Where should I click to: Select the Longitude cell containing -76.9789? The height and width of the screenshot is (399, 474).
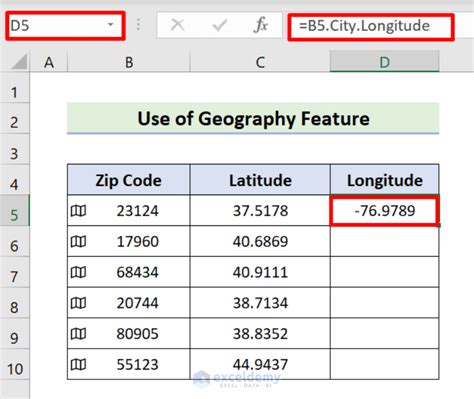(384, 211)
